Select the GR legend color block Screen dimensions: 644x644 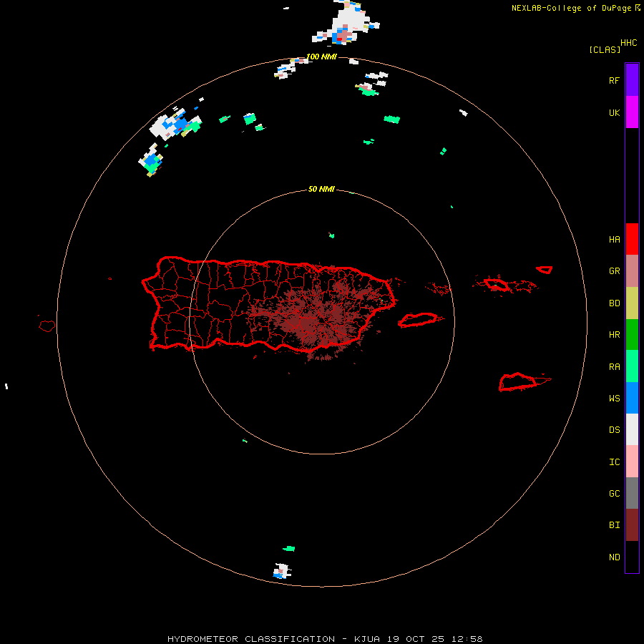[632, 270]
